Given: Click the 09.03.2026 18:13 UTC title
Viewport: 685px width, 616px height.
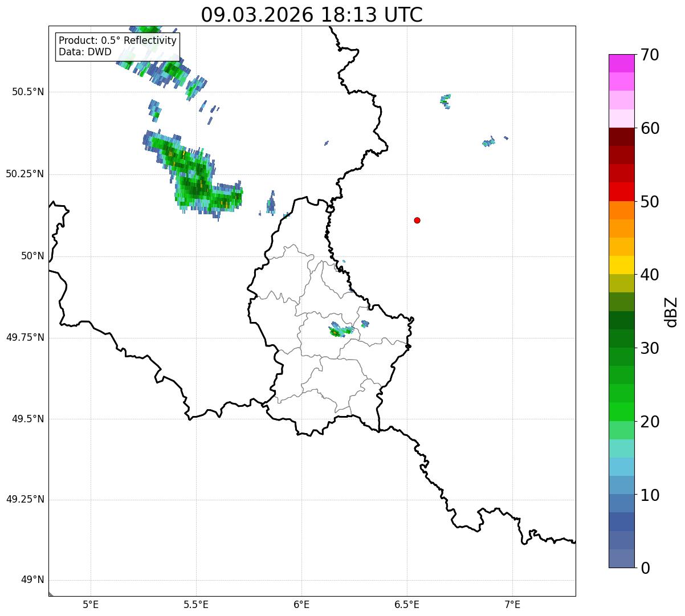Looking at the screenshot, I should tap(312, 15).
